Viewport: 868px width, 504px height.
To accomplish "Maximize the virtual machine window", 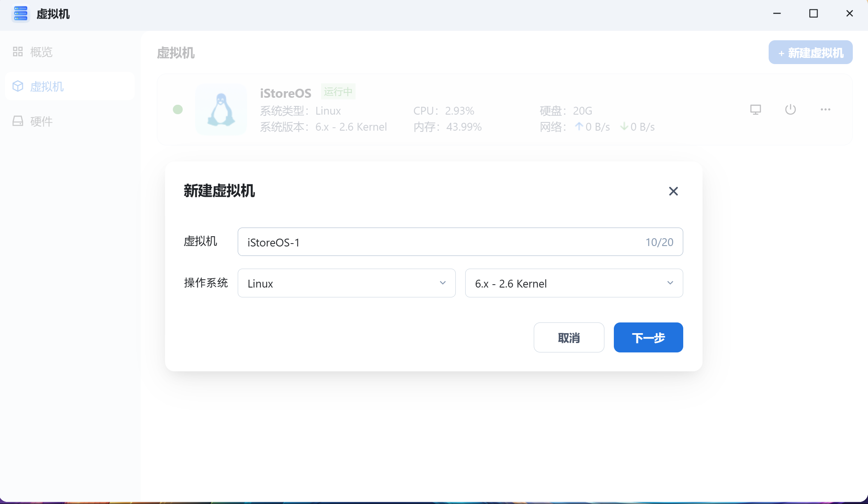I will pyautogui.click(x=813, y=14).
